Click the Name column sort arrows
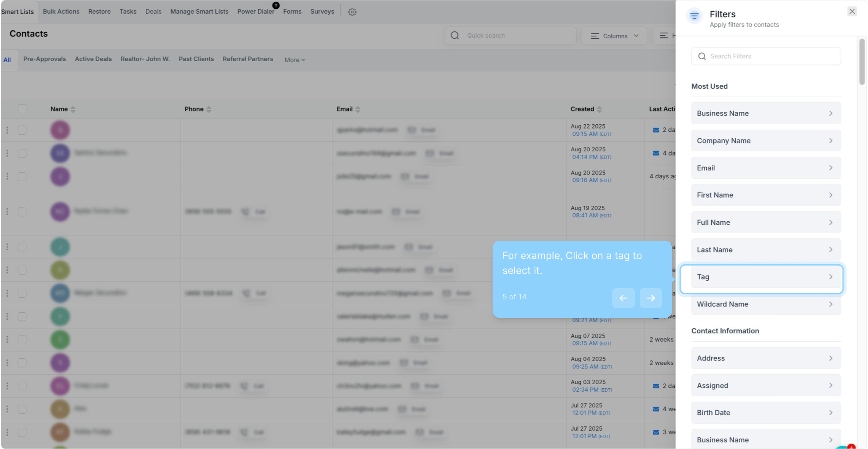868x449 pixels. pyautogui.click(x=73, y=109)
